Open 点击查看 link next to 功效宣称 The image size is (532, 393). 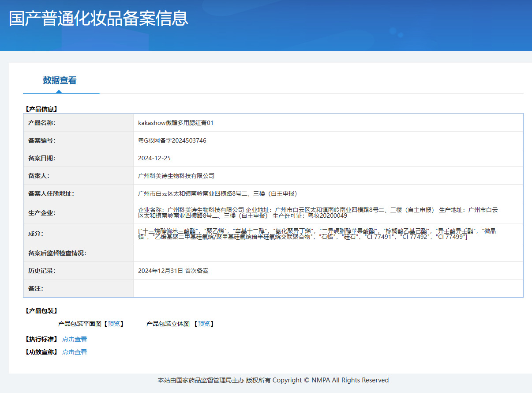[x=75, y=352]
